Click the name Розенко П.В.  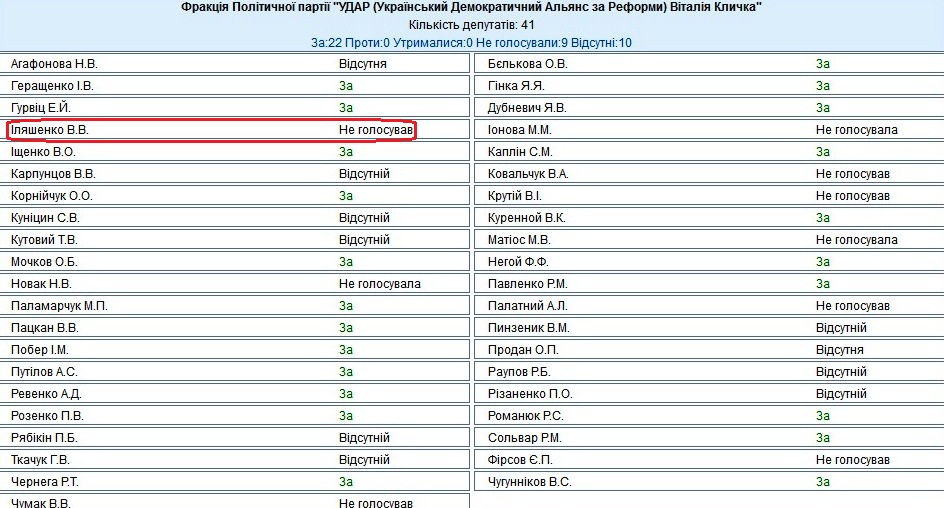tap(48, 416)
